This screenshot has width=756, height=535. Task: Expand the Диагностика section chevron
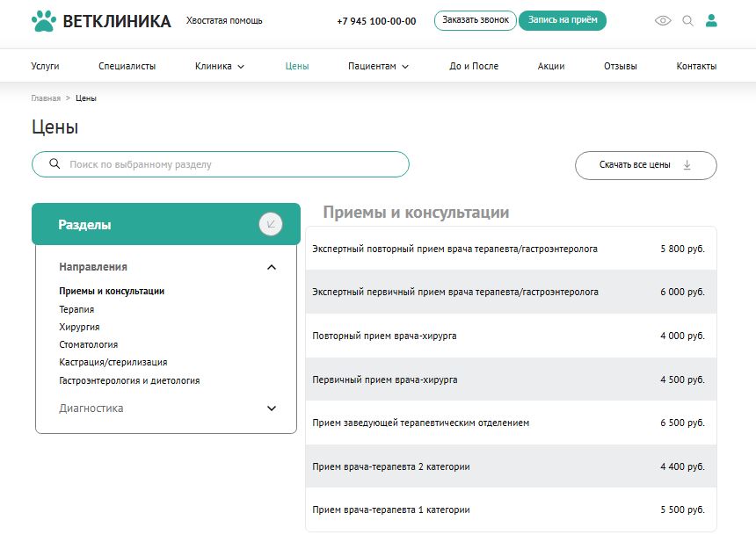(272, 408)
